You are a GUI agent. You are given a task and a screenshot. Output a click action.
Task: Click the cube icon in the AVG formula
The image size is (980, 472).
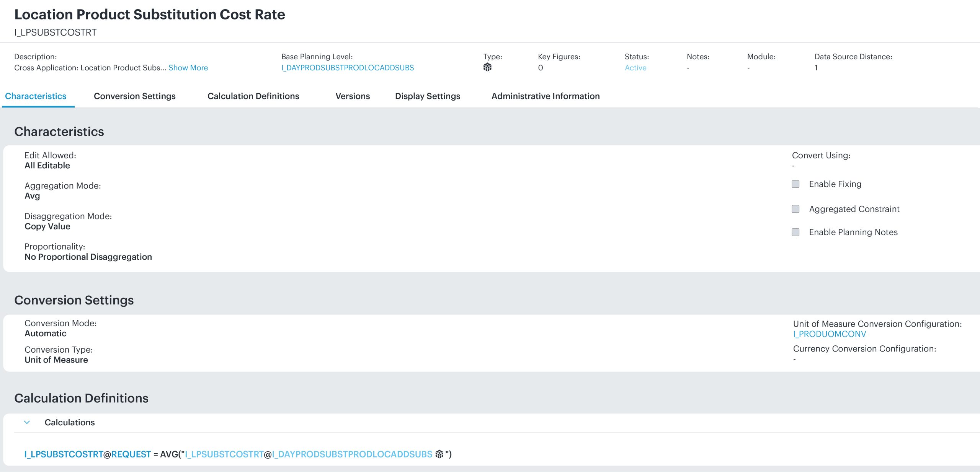coord(439,454)
